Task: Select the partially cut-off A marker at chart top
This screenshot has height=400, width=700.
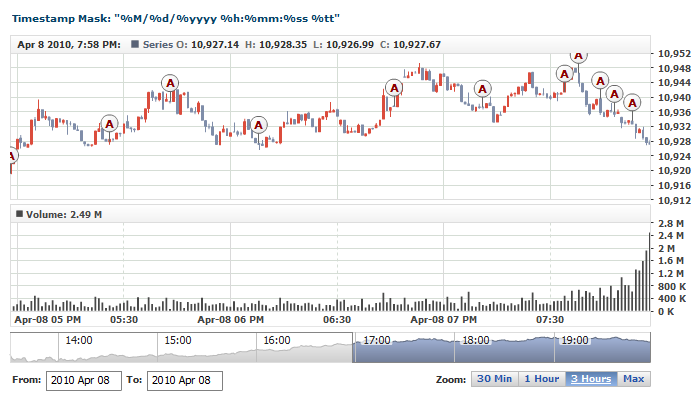Action: coord(578,55)
